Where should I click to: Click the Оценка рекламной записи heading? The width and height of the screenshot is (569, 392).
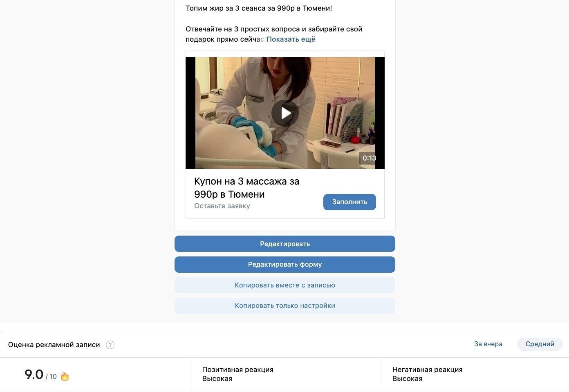point(54,345)
